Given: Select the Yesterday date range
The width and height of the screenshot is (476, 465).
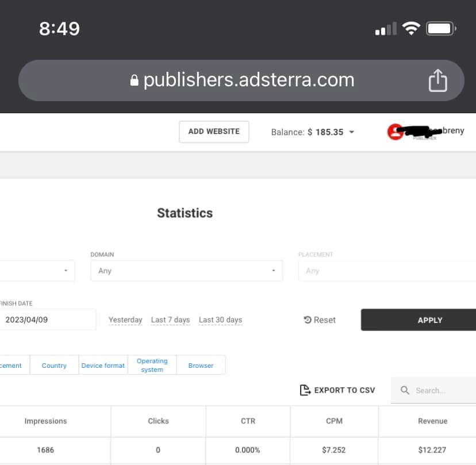Looking at the screenshot, I should 125,320.
